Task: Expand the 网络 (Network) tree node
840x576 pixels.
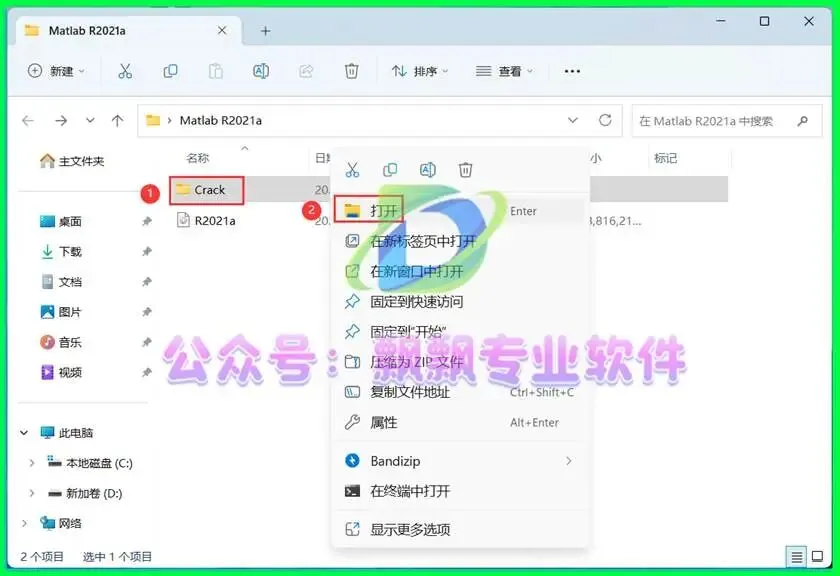Action: tap(24, 523)
